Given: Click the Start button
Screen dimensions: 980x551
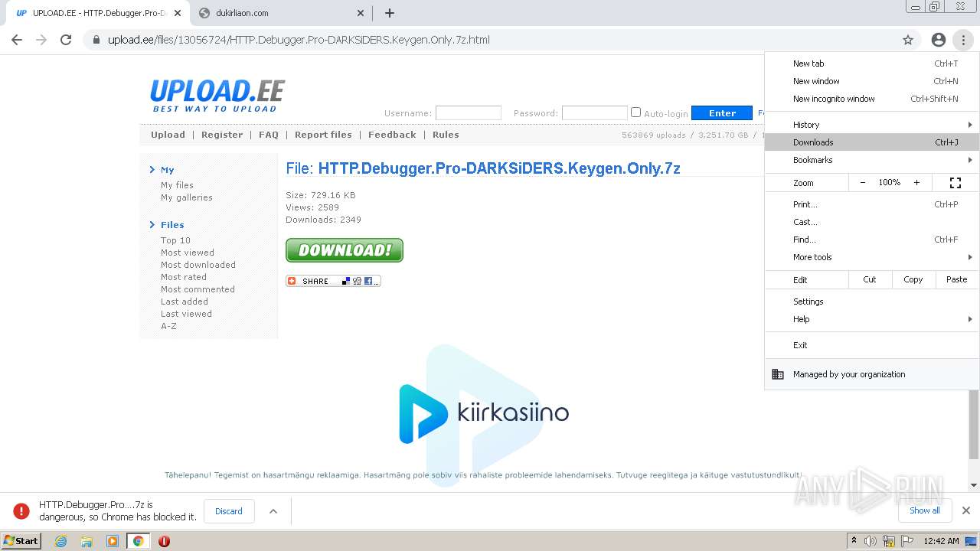Looking at the screenshot, I should point(21,541).
